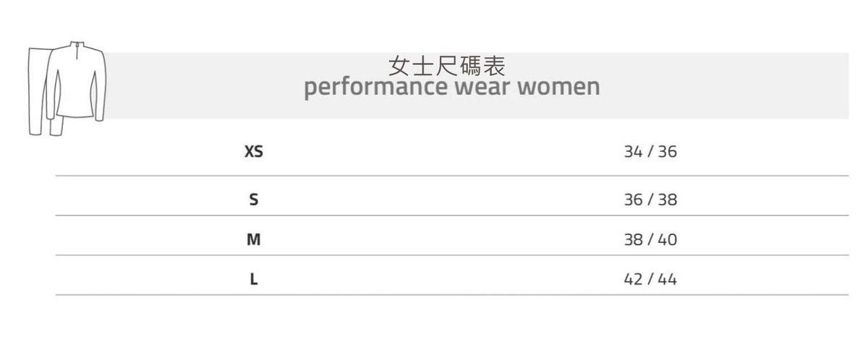Viewport: 868px width, 358px height.
Task: Select the XS size label
Action: coord(254,152)
